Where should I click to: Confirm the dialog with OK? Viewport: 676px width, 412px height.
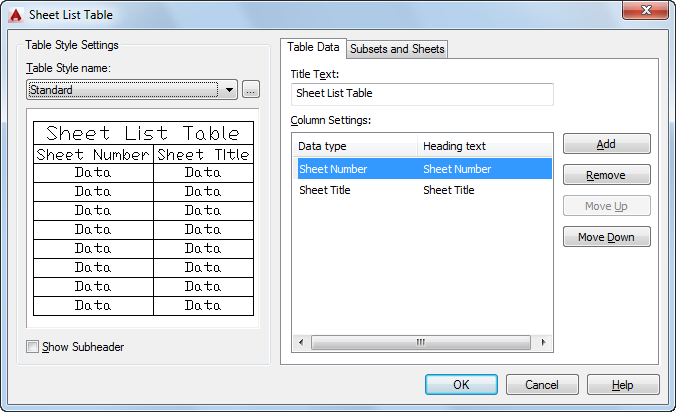coord(461,385)
